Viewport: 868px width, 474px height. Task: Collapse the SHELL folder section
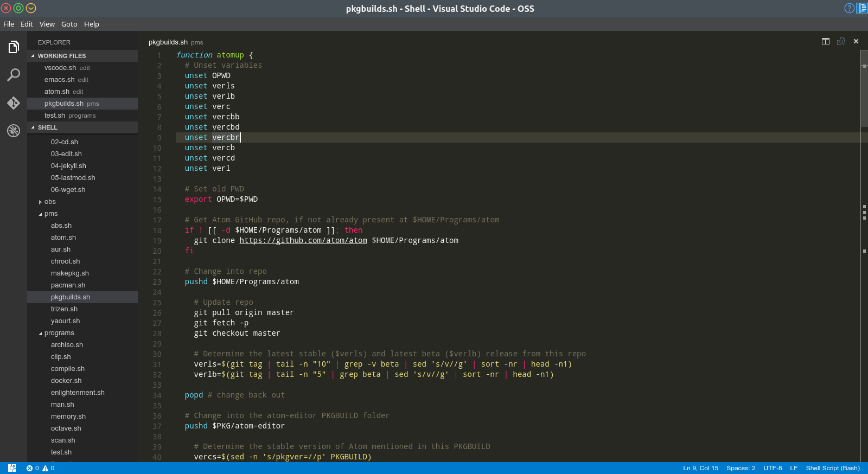(x=82, y=127)
